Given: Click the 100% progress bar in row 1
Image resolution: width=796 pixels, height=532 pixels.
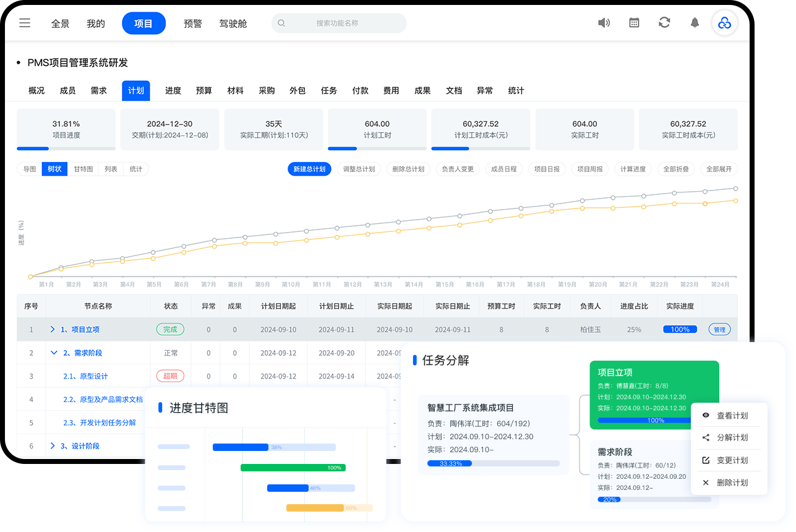Looking at the screenshot, I should tap(680, 330).
